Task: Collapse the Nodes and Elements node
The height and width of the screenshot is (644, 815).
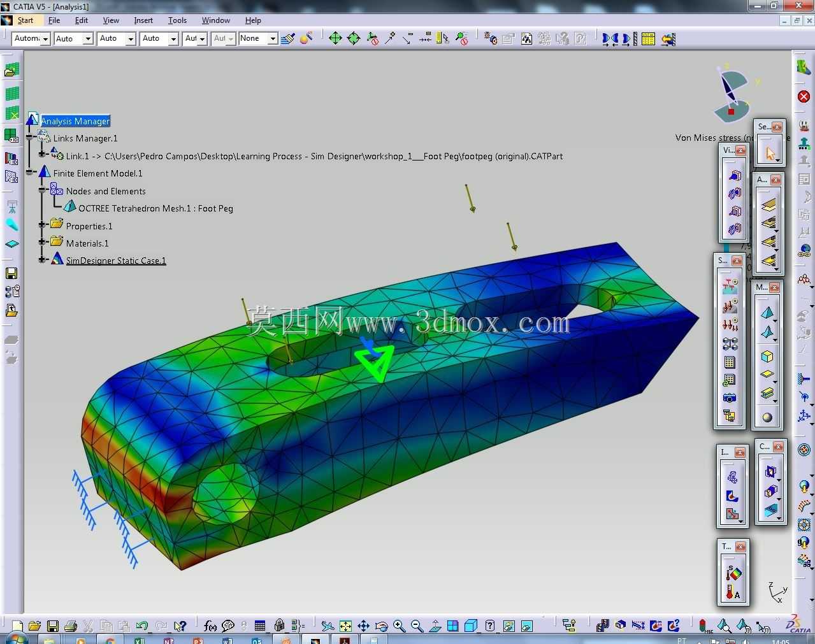Action: click(42, 190)
